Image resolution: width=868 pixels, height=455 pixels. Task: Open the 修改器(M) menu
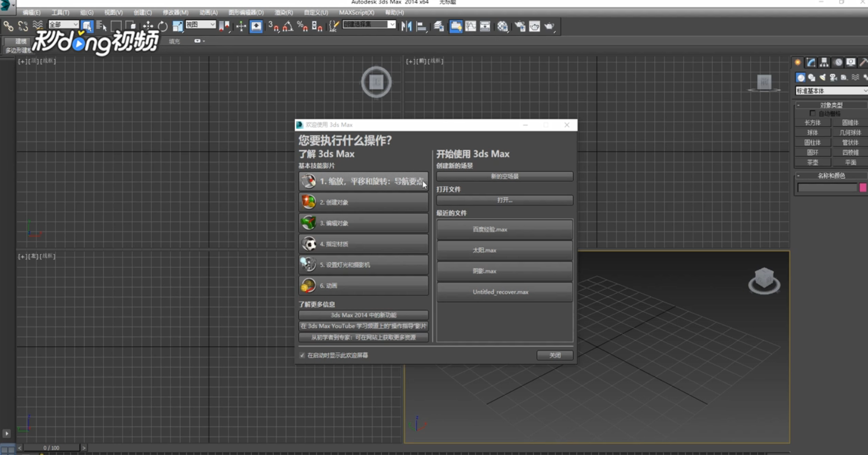(176, 12)
